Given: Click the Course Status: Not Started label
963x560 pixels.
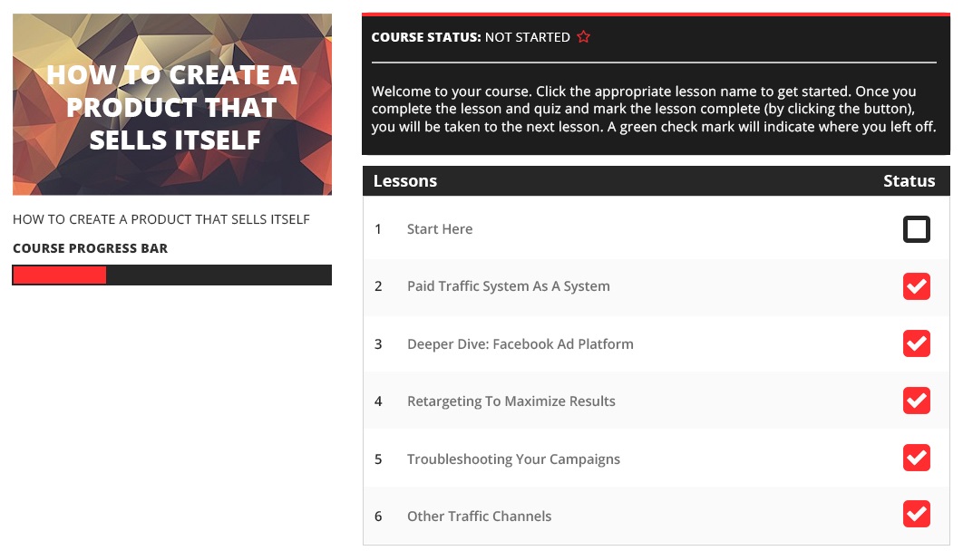Looking at the screenshot, I should tap(471, 37).
